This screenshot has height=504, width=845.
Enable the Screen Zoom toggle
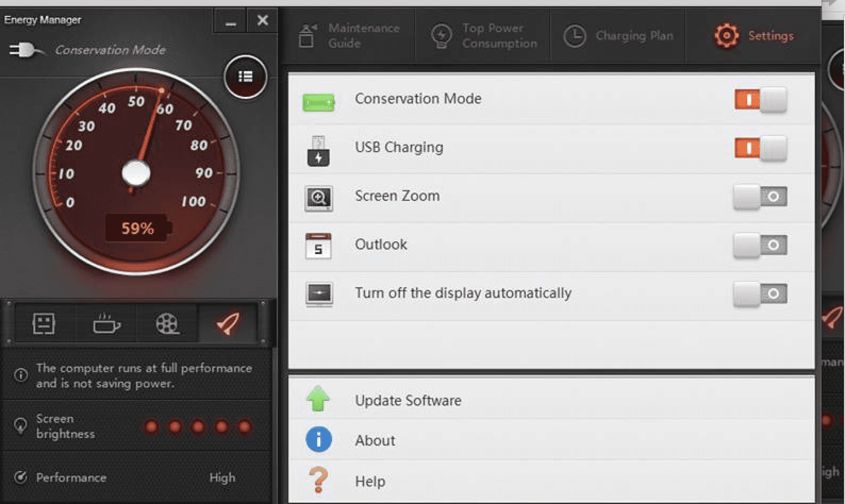click(760, 197)
